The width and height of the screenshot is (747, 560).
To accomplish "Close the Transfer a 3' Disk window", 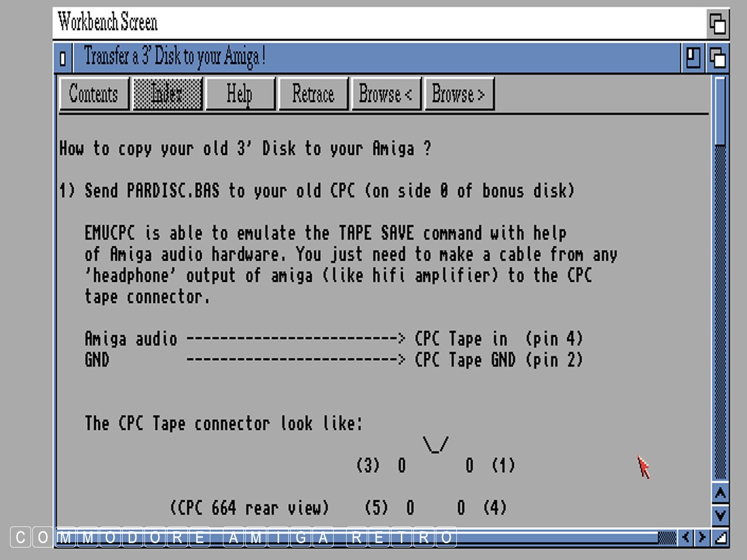I will (x=62, y=58).
